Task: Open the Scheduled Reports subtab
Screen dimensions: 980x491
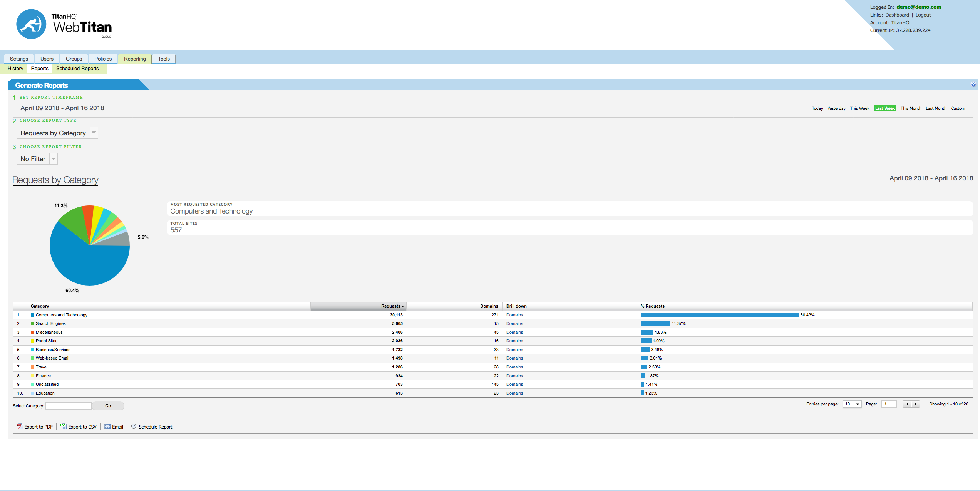Action: [77, 69]
